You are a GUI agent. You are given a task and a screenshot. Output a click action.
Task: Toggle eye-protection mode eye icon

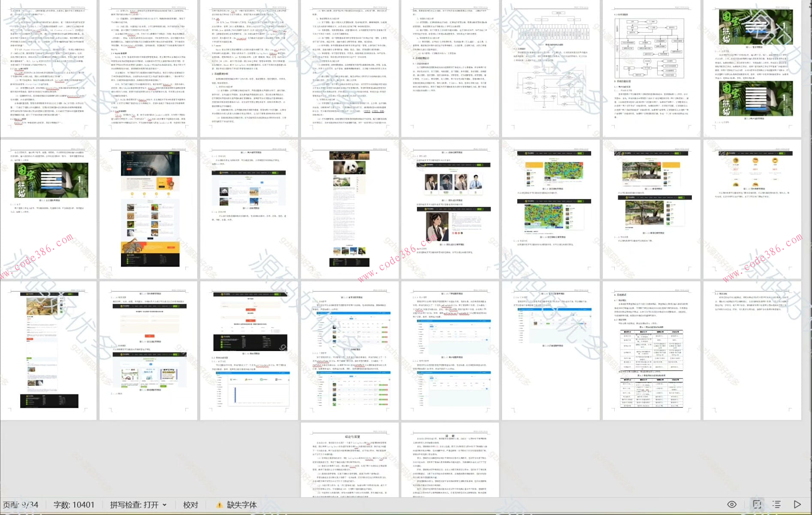pyautogui.click(x=732, y=505)
